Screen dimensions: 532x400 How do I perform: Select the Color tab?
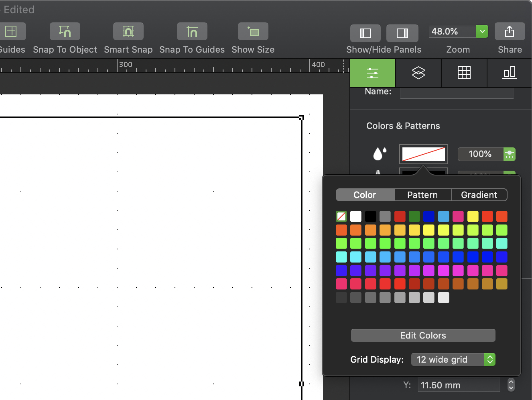click(365, 195)
